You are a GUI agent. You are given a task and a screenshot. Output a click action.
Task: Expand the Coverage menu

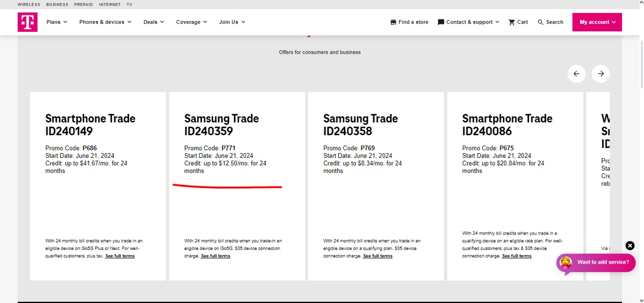pos(191,22)
